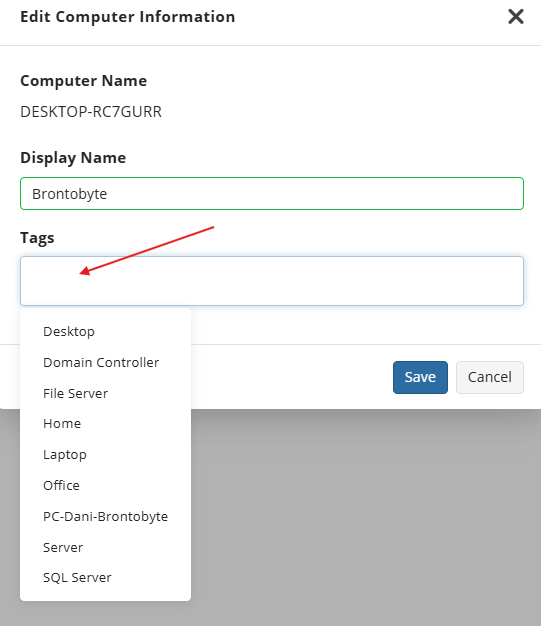
Task: Click the DESKTOP-RC7GURR computer name text
Action: [x=91, y=112]
